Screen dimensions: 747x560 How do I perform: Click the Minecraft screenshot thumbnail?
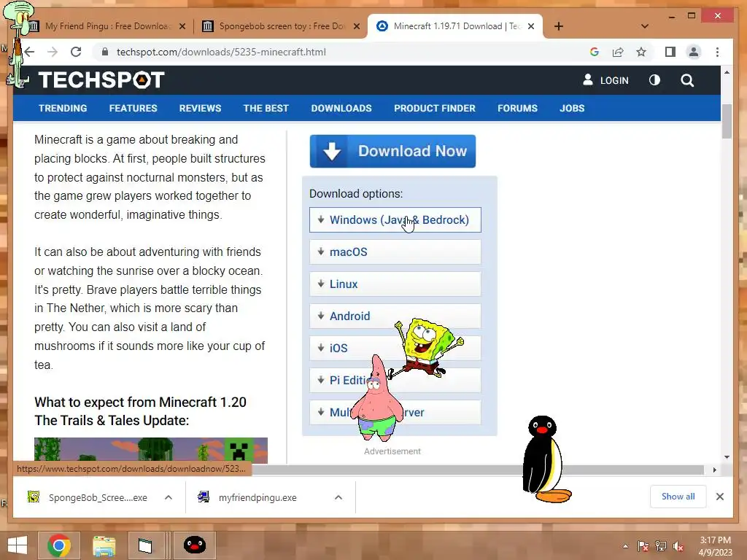[x=151, y=450]
